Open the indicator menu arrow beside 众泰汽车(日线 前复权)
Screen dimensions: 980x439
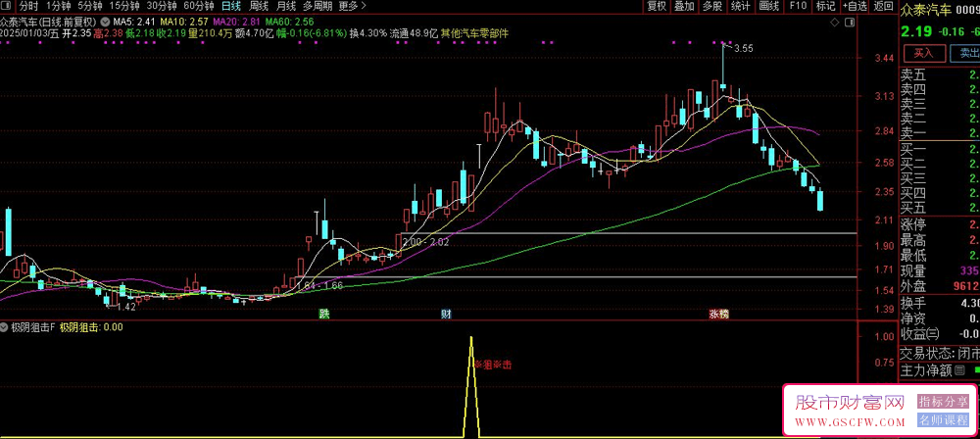click(x=103, y=22)
